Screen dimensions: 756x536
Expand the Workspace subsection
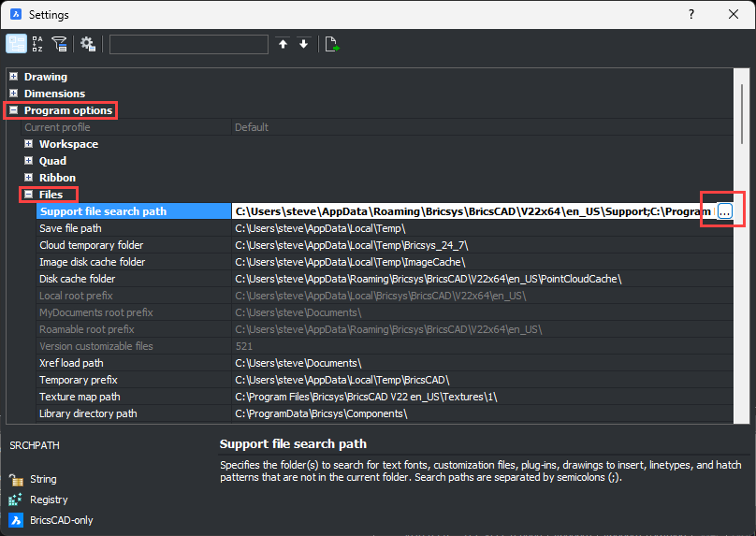click(x=29, y=144)
